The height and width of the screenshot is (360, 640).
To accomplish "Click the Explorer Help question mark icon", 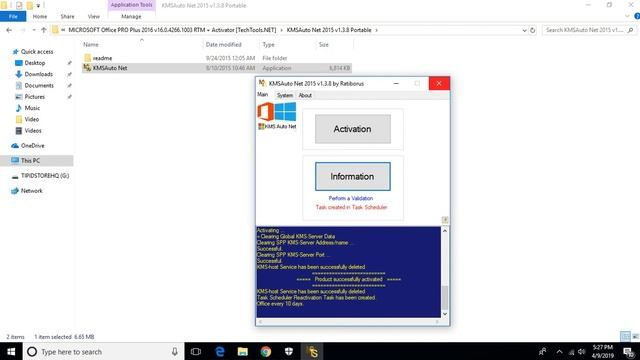I will 637,16.
